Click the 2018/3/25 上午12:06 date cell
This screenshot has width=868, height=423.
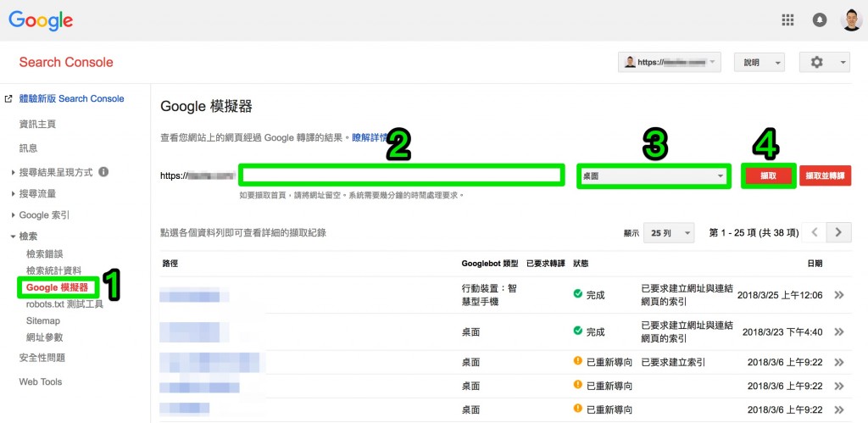pos(780,295)
